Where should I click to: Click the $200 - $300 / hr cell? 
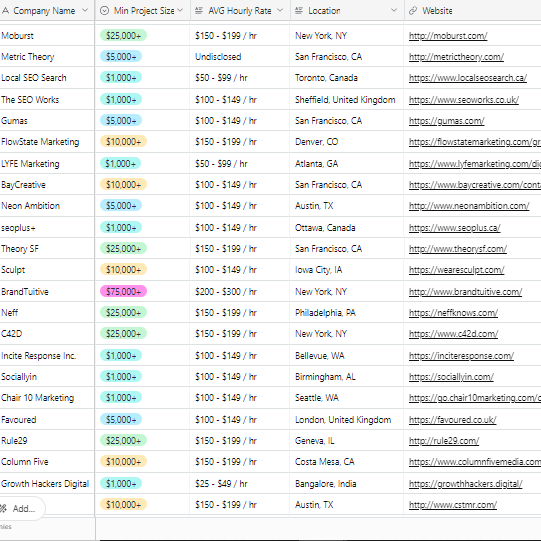pyautogui.click(x=240, y=292)
